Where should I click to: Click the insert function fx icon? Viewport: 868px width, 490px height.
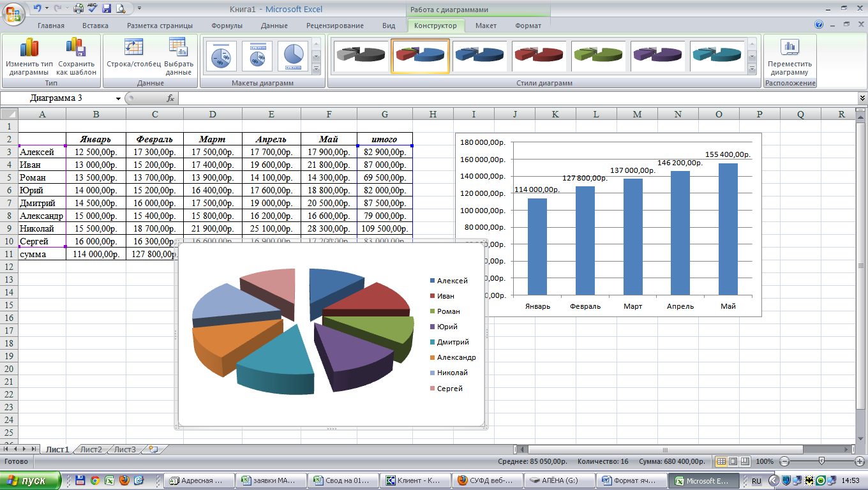170,98
